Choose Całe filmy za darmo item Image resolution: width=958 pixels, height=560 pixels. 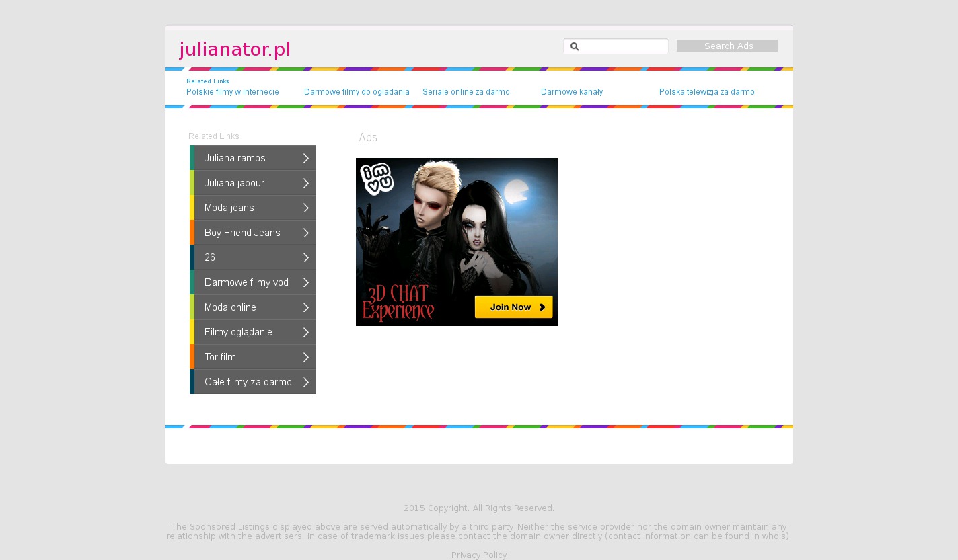click(248, 382)
